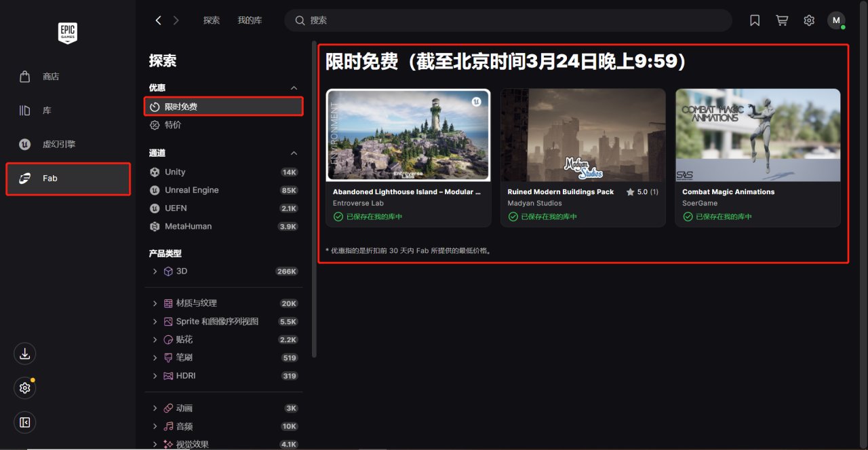Viewport: 868px width, 450px height.
Task: Open Combat Magic Animations title link
Action: click(x=728, y=192)
